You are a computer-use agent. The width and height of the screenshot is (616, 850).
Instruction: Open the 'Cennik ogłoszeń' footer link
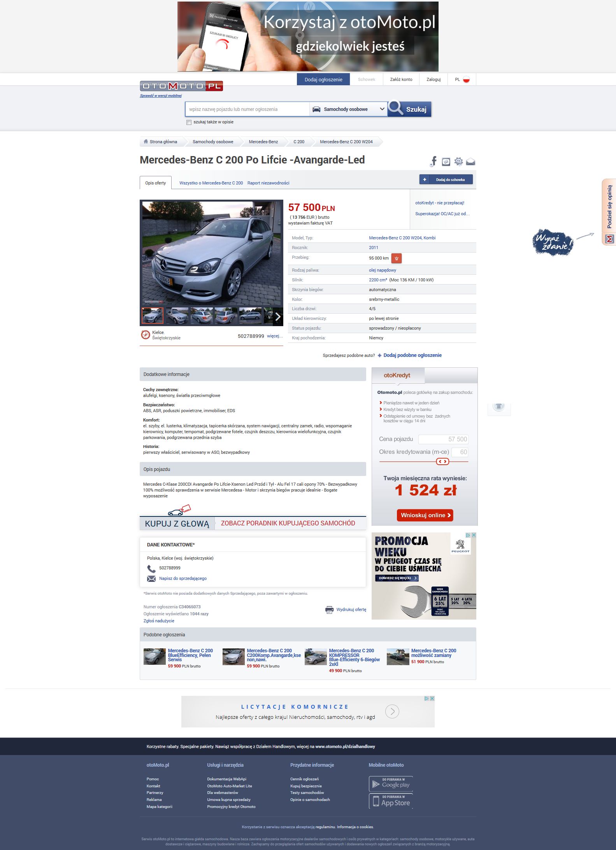[304, 779]
